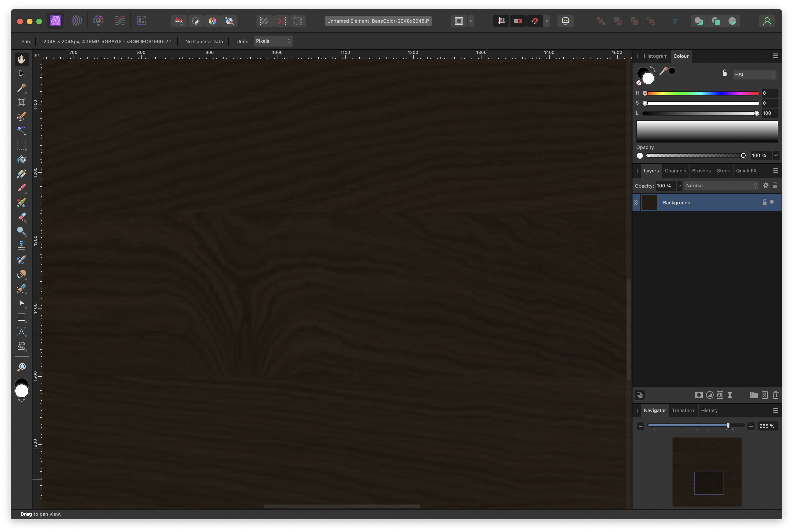Toggle the Background layer lock
The height and width of the screenshot is (532, 793).
764,202
